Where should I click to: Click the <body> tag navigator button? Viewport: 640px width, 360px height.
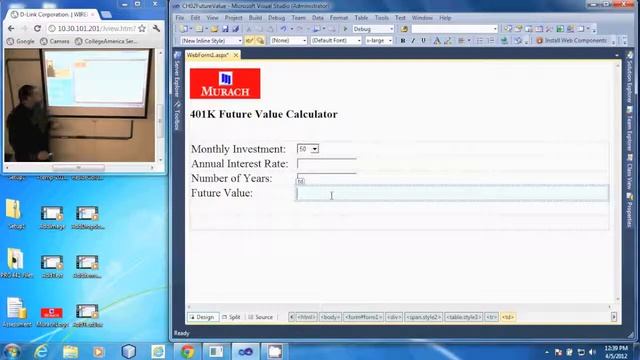click(x=330, y=317)
